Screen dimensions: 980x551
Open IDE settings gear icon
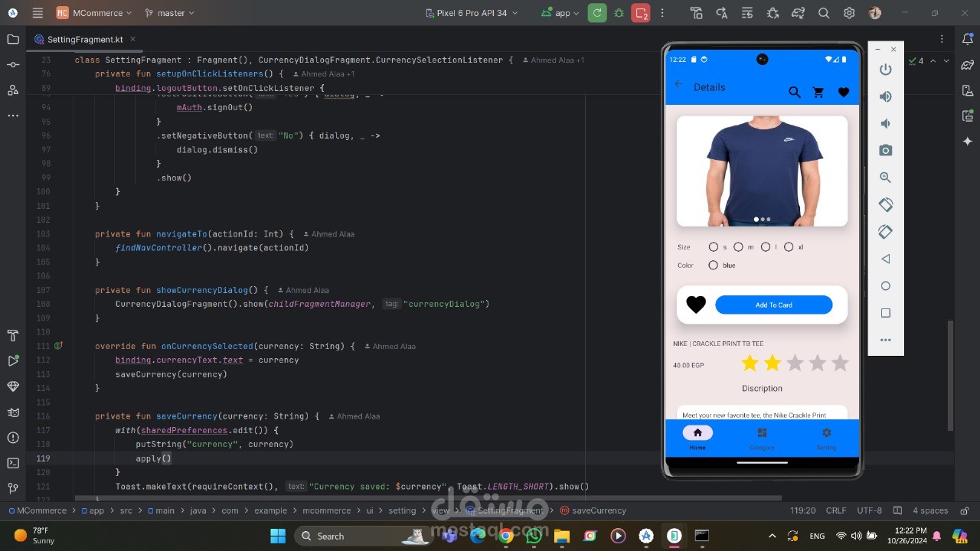[849, 13]
